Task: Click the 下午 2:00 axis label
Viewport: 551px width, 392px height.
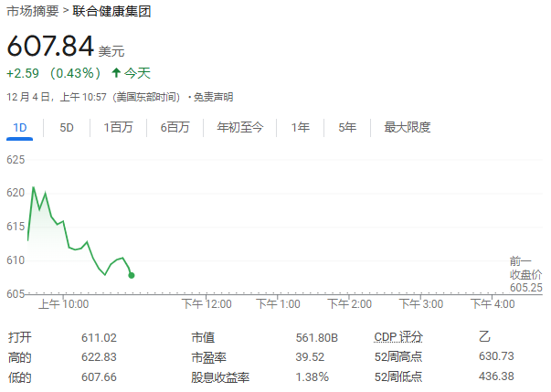Action: 350,304
